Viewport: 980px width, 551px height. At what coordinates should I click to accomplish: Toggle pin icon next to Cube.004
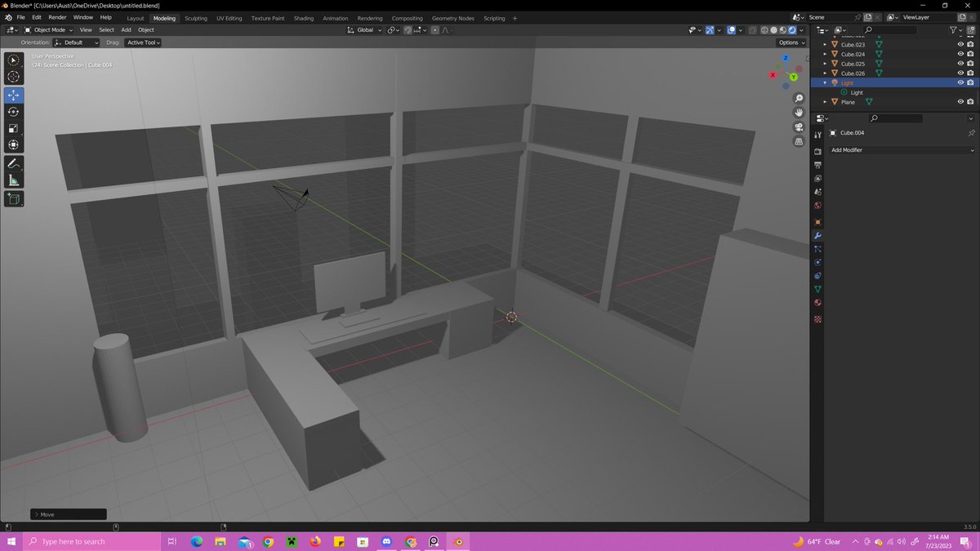tap(971, 132)
